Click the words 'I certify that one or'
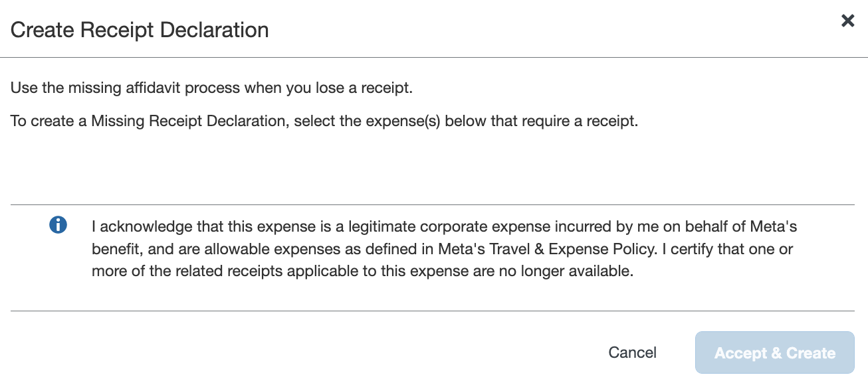Image resolution: width=868 pixels, height=385 pixels. pyautogui.click(x=729, y=250)
